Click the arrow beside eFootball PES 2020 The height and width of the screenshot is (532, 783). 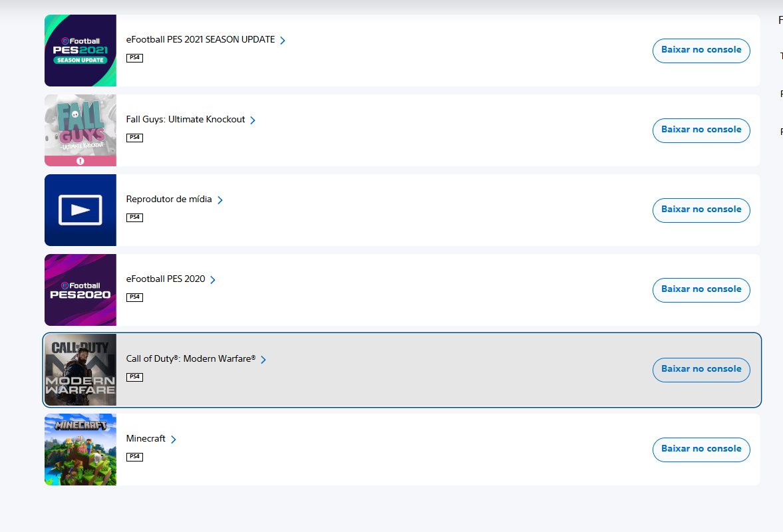(213, 280)
